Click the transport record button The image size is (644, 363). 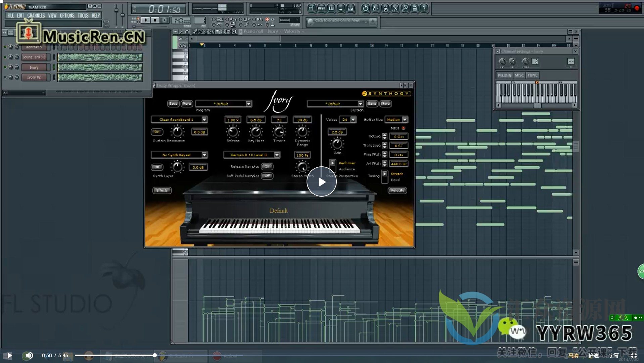point(164,21)
